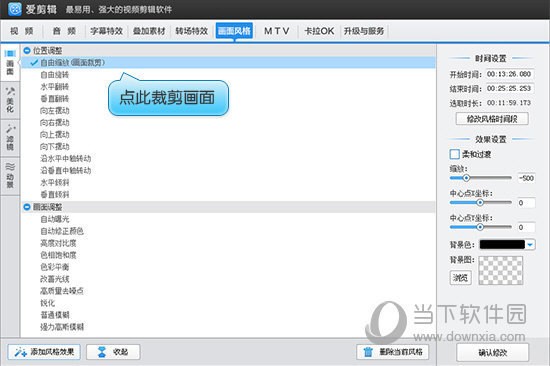Open the 滤镜 magic wand sidebar icon
The height and width of the screenshot is (366, 550).
pyautogui.click(x=10, y=128)
